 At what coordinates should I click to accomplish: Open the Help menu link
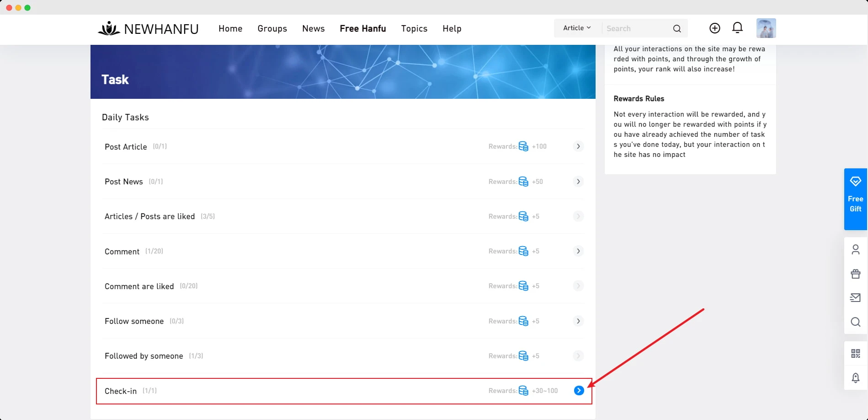pos(452,29)
